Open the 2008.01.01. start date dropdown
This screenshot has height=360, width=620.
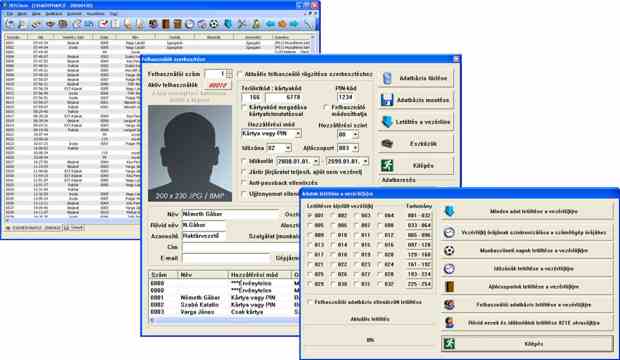(x=316, y=161)
